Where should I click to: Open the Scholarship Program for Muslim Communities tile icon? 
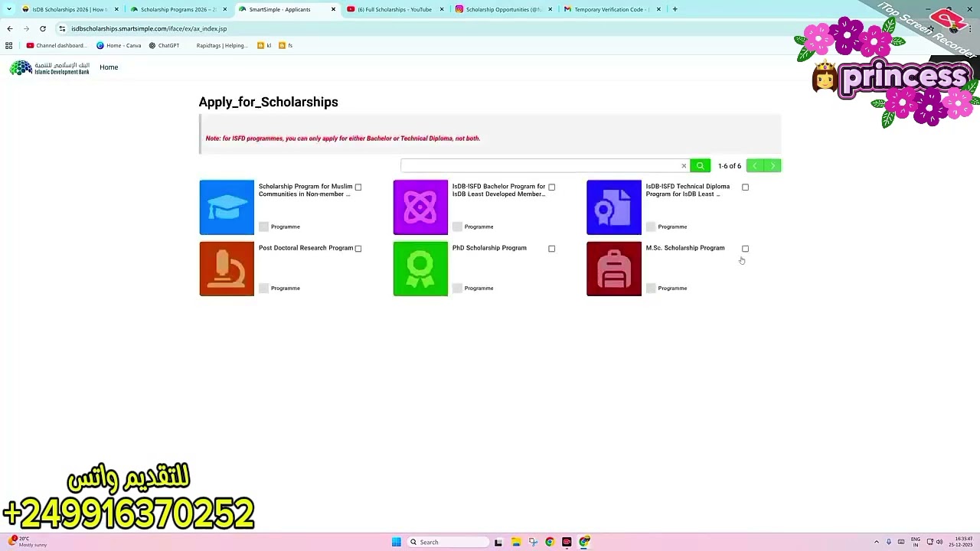click(227, 207)
